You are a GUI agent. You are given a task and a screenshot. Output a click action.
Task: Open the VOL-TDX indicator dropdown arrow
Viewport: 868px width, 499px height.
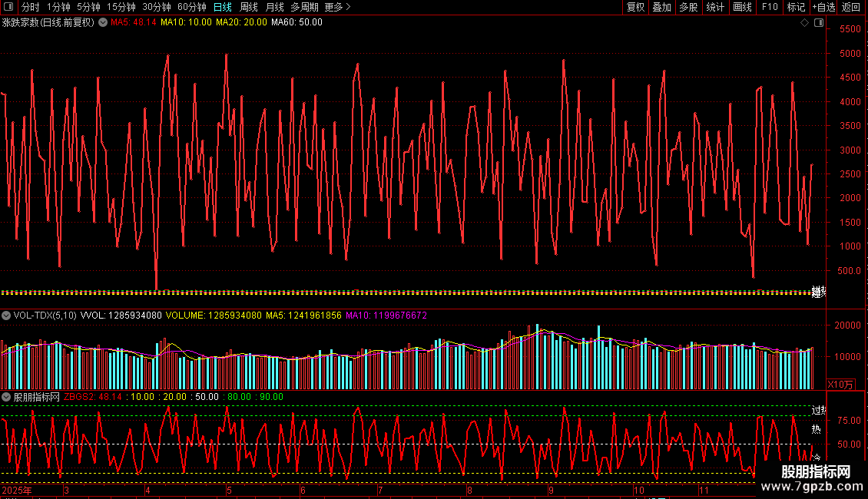tap(6, 316)
